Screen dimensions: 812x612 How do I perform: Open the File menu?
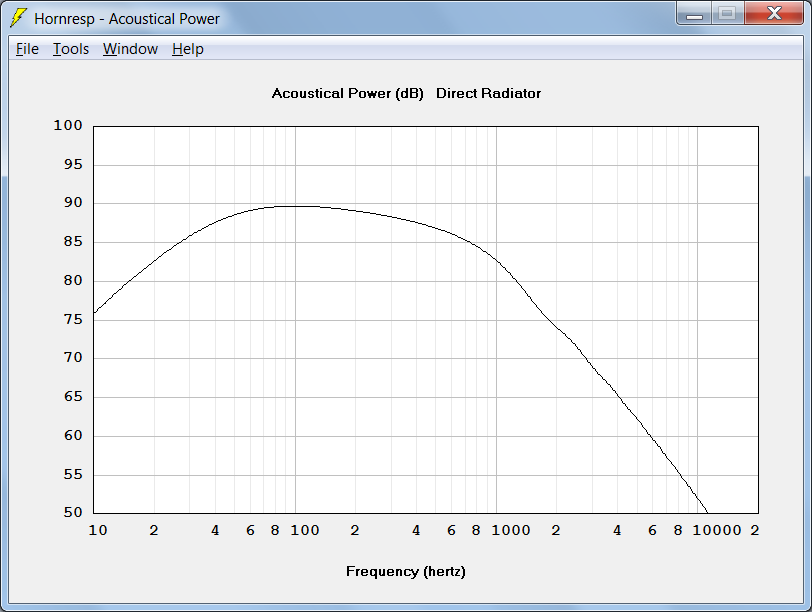(x=27, y=49)
